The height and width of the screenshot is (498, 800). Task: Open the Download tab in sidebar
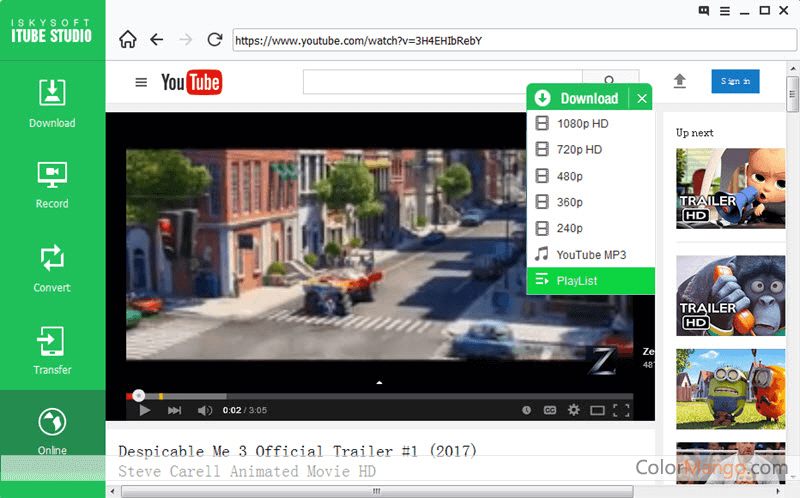(52, 102)
